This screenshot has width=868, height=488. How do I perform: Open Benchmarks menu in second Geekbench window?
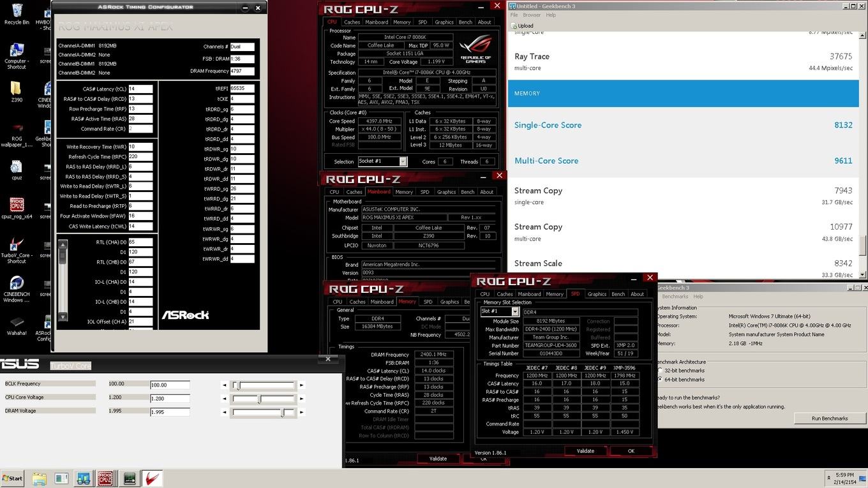click(675, 296)
